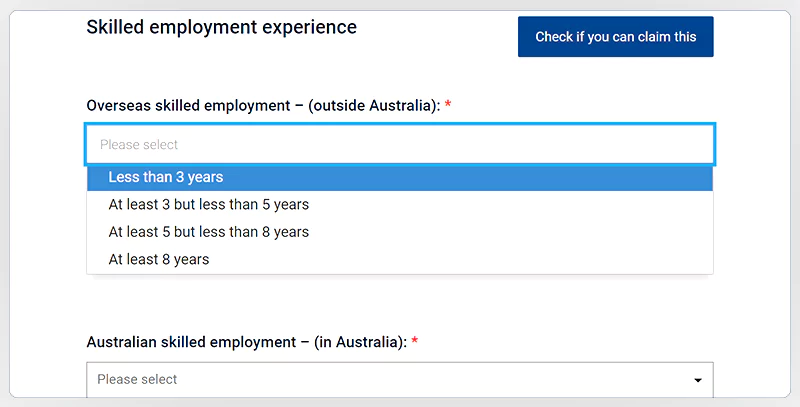Select the "At least 8 years" option
This screenshot has width=800, height=407.
click(159, 259)
